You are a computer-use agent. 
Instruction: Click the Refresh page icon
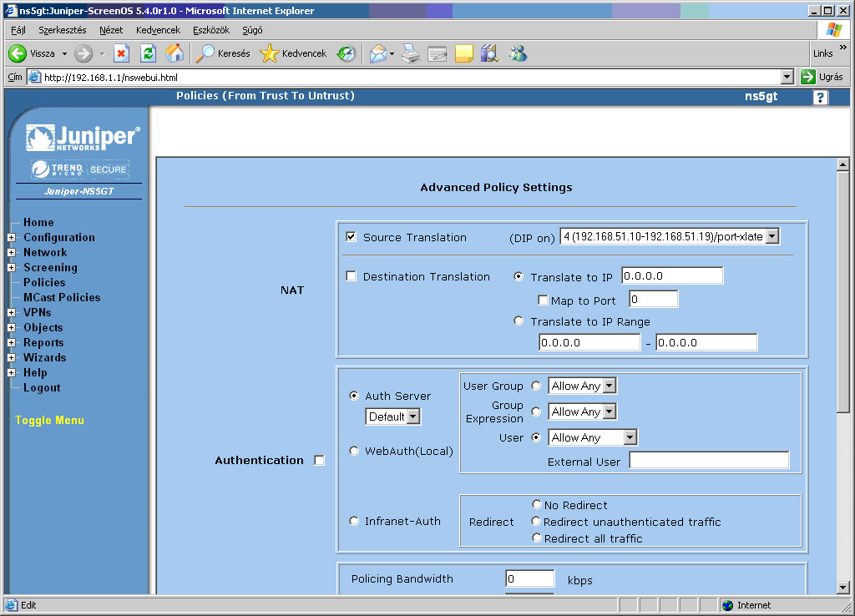click(x=148, y=53)
